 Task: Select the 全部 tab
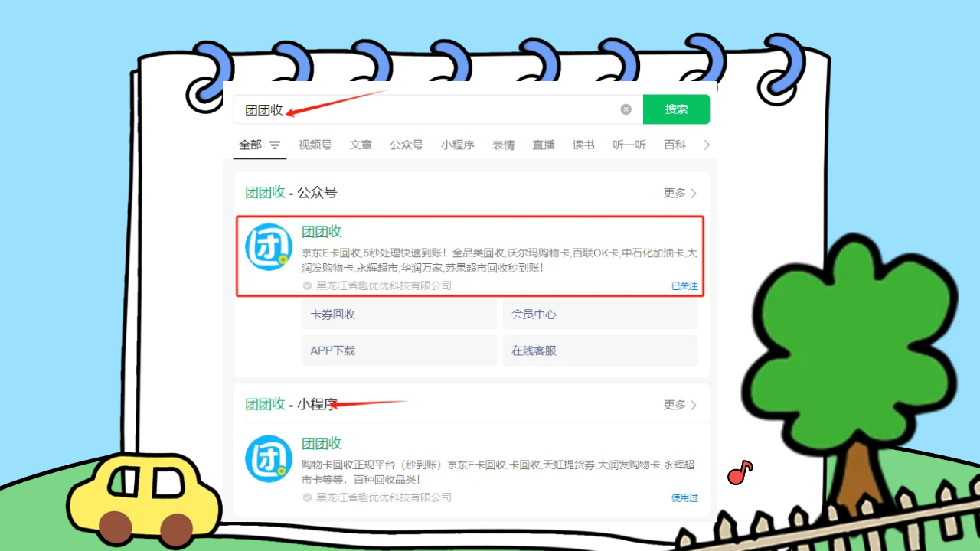(x=250, y=145)
